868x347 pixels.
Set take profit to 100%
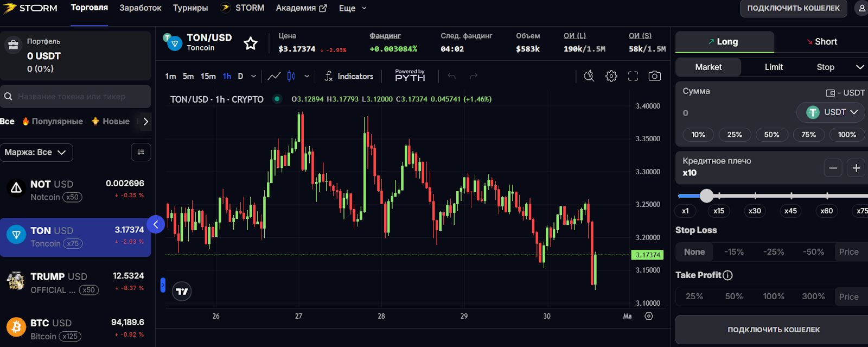[x=774, y=296]
